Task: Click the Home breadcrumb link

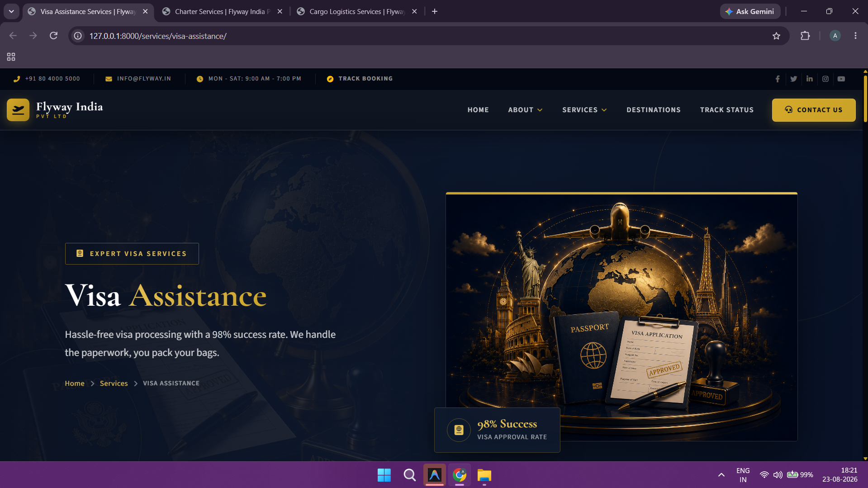Action: pos(75,383)
